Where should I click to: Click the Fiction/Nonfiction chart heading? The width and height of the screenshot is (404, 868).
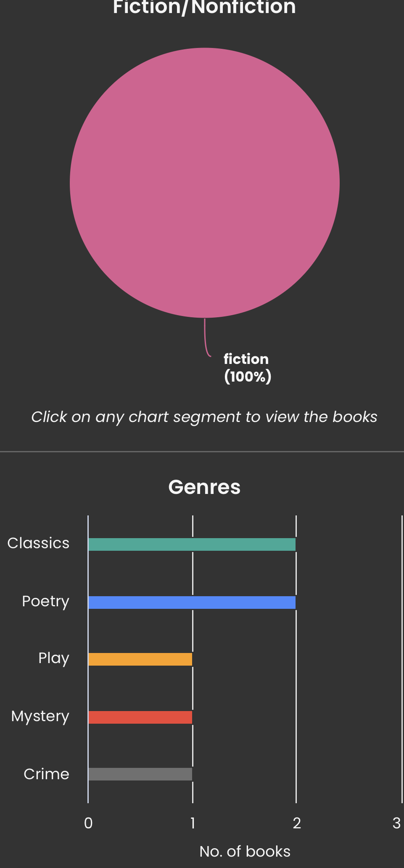(204, 8)
